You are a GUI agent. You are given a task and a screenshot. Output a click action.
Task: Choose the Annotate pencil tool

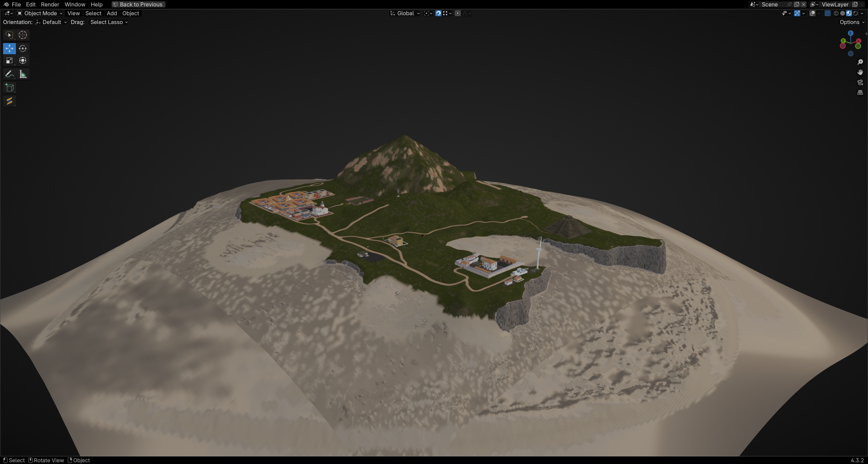(9, 74)
